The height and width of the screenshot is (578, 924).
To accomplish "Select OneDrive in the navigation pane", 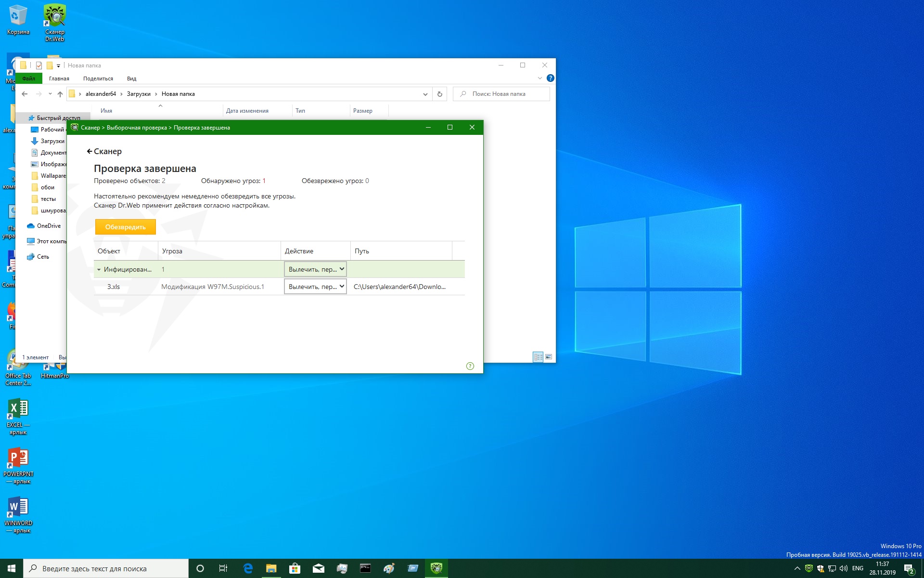I will [49, 226].
